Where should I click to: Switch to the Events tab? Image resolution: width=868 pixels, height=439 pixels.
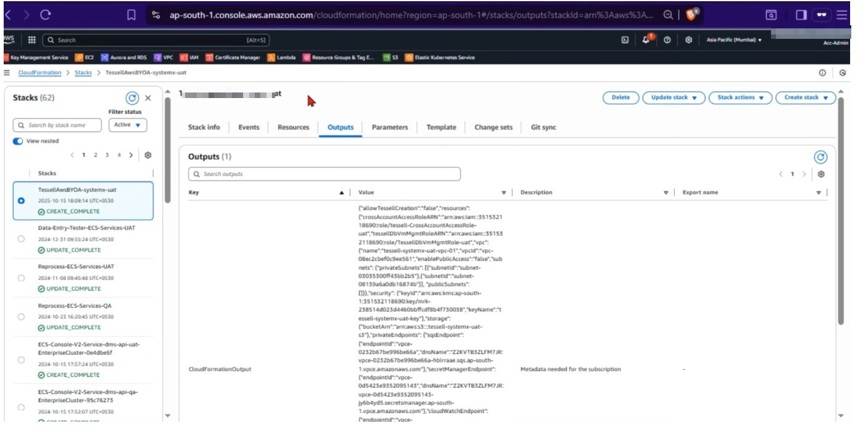(249, 128)
